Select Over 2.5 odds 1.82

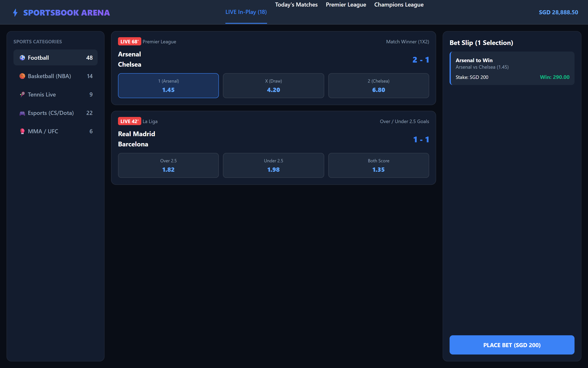[168, 166]
